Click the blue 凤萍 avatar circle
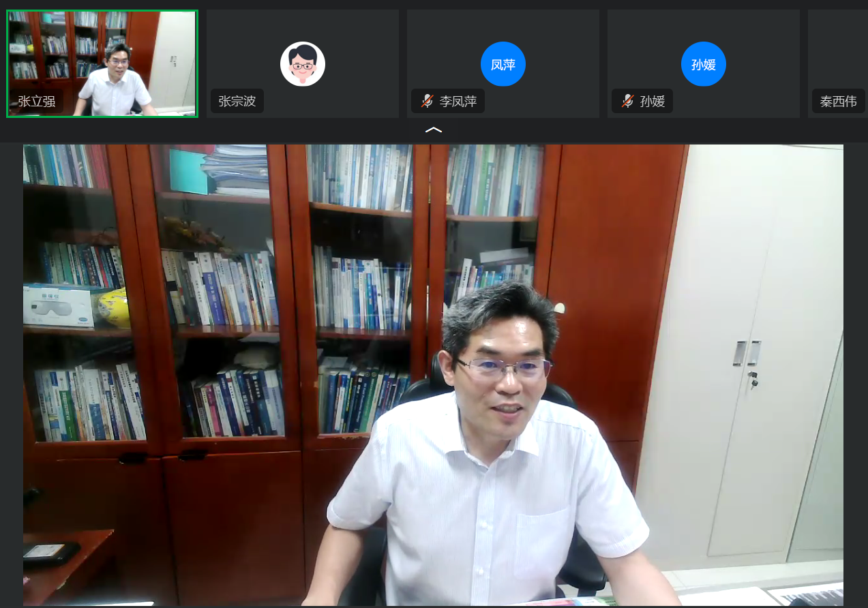Image resolution: width=868 pixels, height=608 pixels. pos(503,64)
